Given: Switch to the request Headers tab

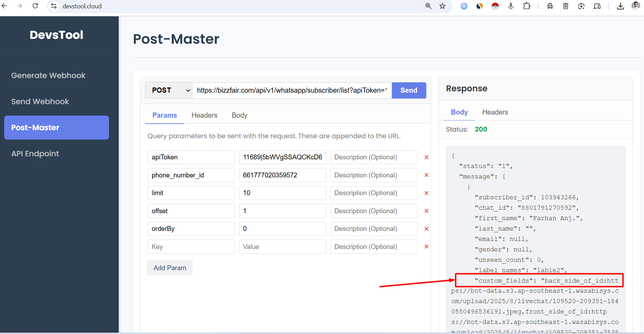Looking at the screenshot, I should 204,115.
